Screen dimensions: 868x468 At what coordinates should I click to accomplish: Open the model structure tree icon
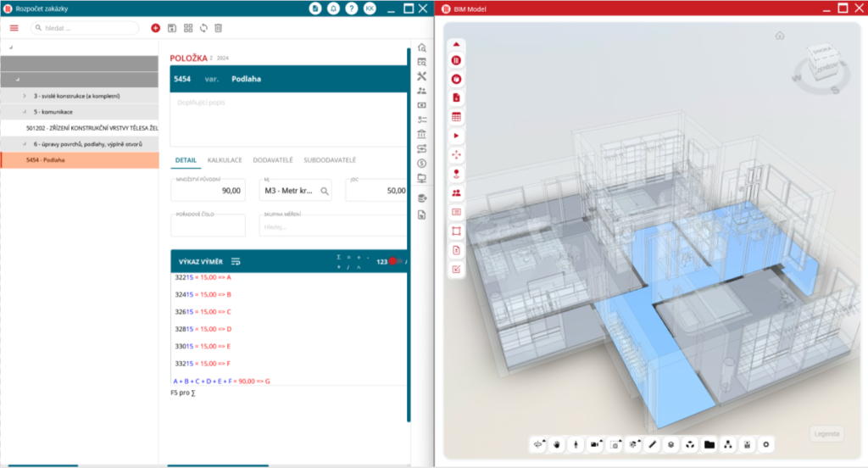(728, 444)
